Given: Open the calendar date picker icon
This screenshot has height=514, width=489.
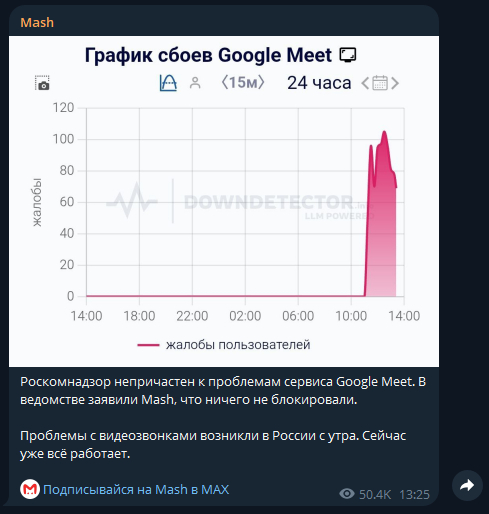Looking at the screenshot, I should [x=380, y=83].
